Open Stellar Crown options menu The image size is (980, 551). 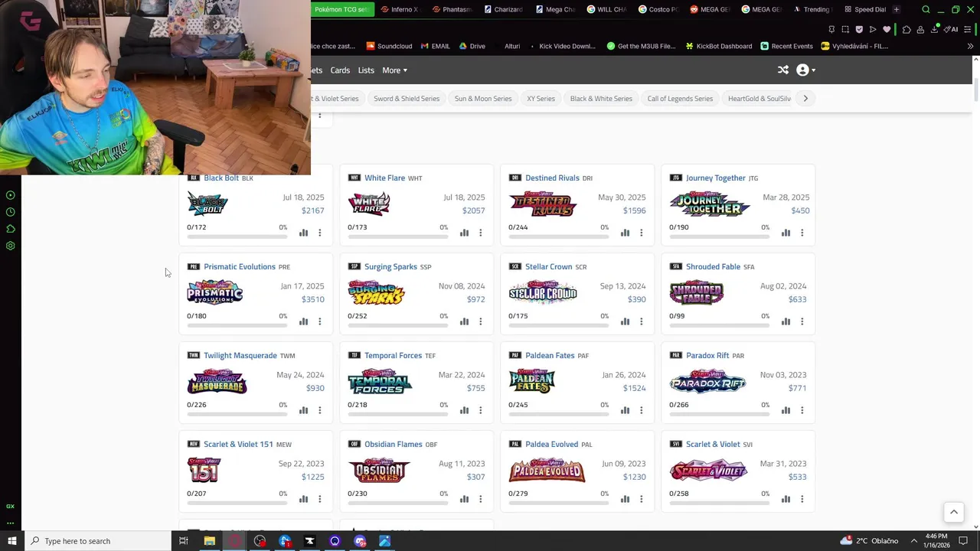point(642,321)
